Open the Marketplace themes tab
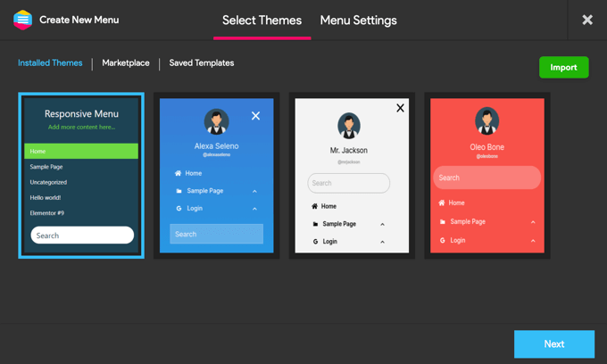The width and height of the screenshot is (607, 364). click(126, 63)
